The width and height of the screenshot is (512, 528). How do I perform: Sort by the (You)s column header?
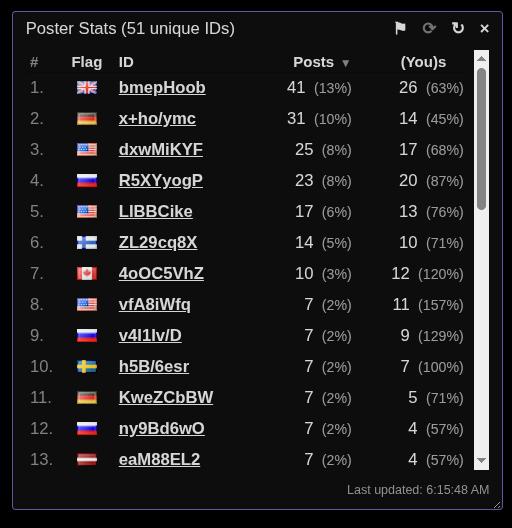pyautogui.click(x=423, y=62)
